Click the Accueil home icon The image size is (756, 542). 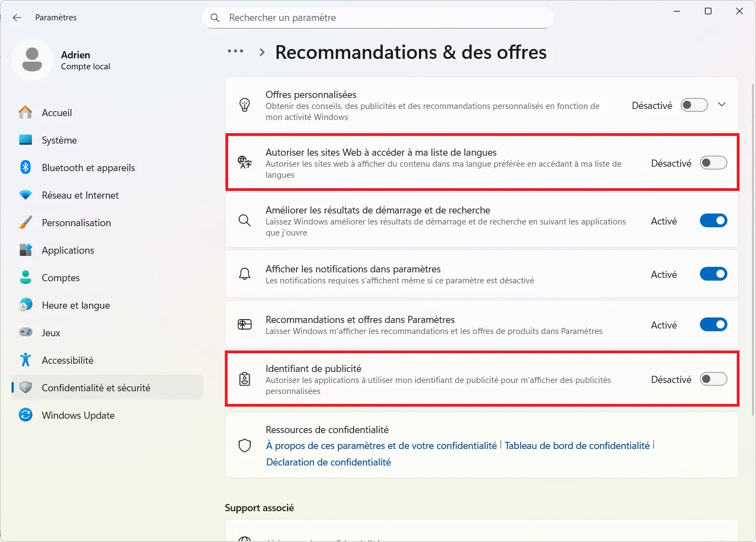pos(25,112)
